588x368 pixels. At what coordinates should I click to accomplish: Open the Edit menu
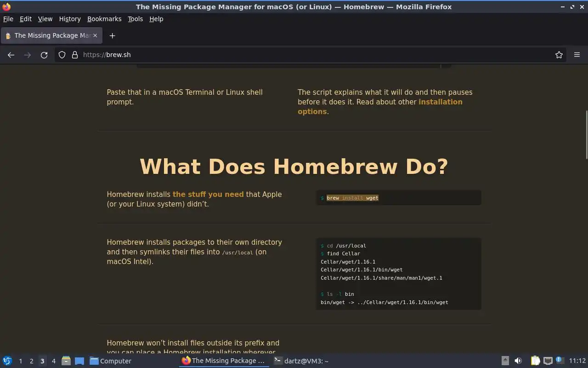point(26,19)
